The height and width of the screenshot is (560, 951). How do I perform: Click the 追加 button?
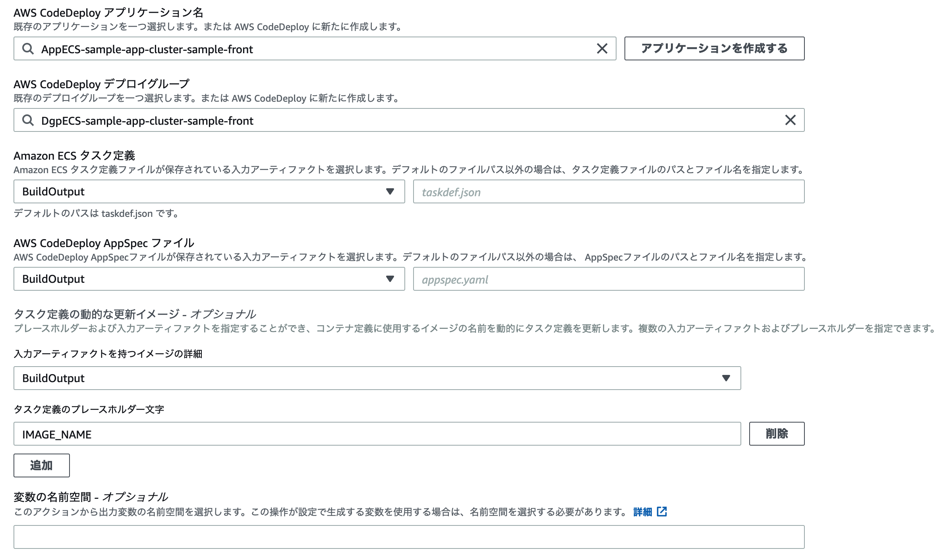(x=42, y=465)
